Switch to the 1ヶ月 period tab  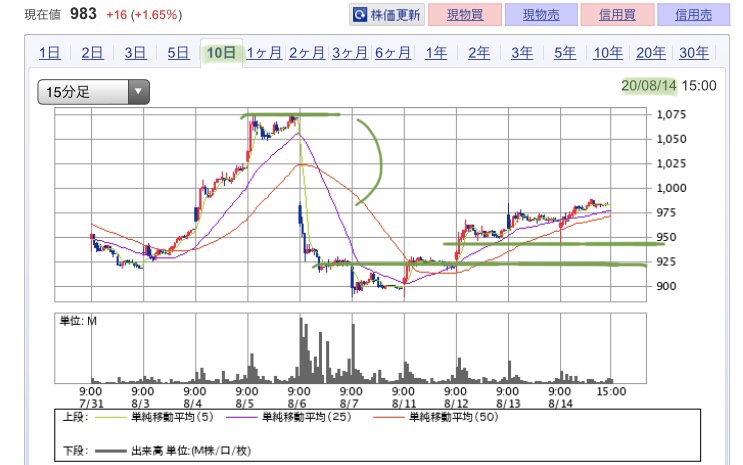point(264,53)
